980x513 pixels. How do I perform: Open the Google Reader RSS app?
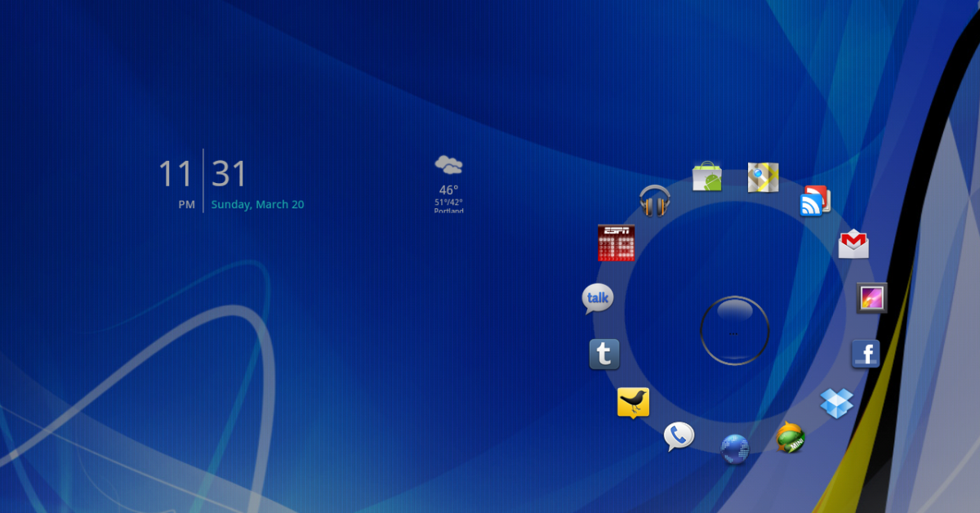tap(815, 201)
